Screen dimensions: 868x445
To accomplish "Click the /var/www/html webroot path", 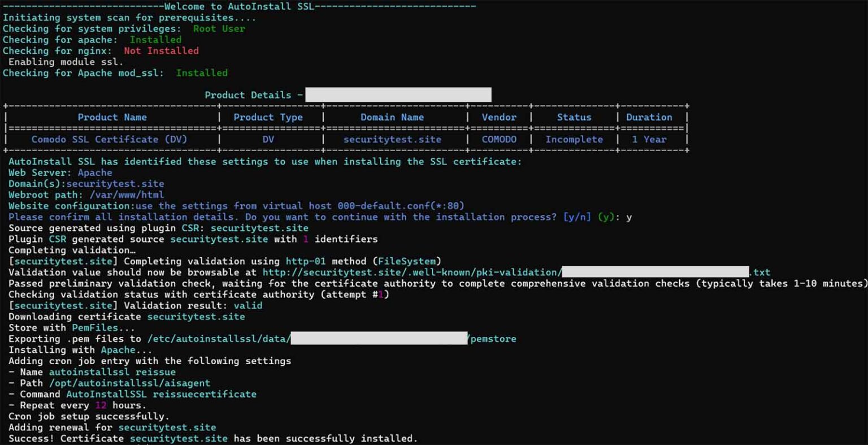I will click(x=127, y=195).
